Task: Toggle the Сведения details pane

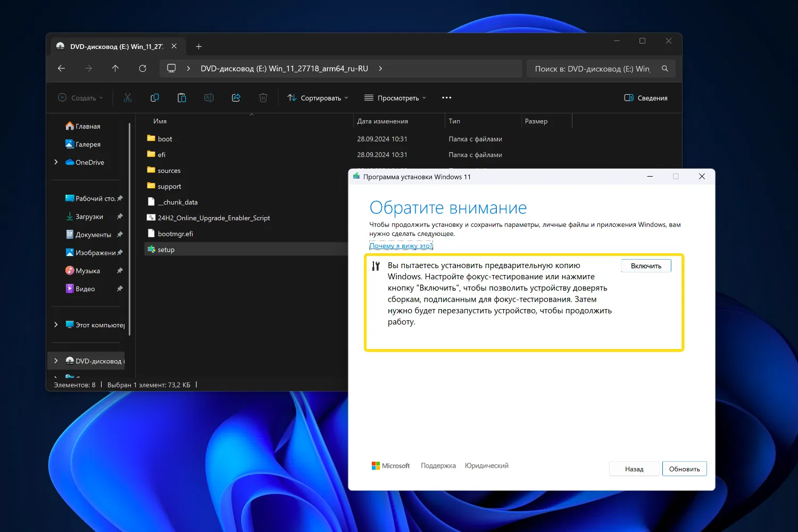Action: pyautogui.click(x=646, y=98)
